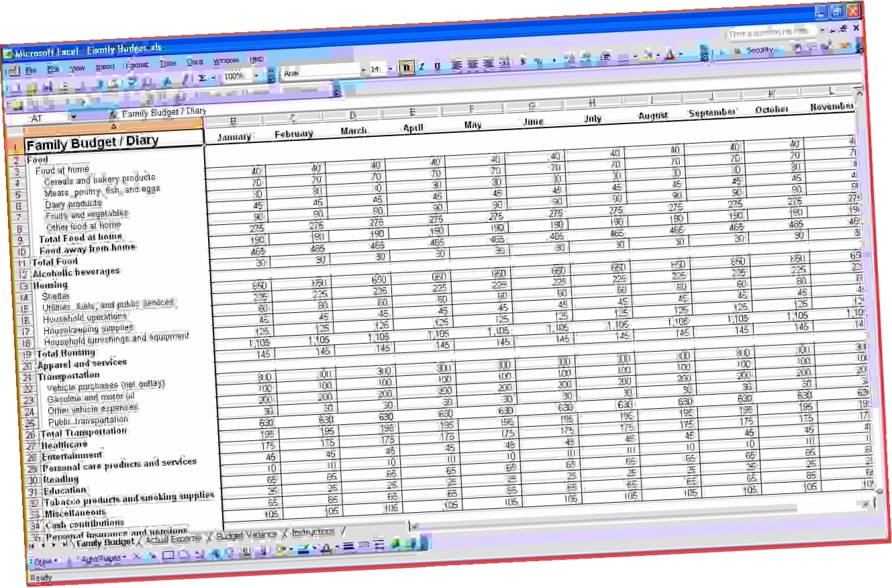Open the zoom level dropdown
The height and width of the screenshot is (588, 892).
click(256, 76)
